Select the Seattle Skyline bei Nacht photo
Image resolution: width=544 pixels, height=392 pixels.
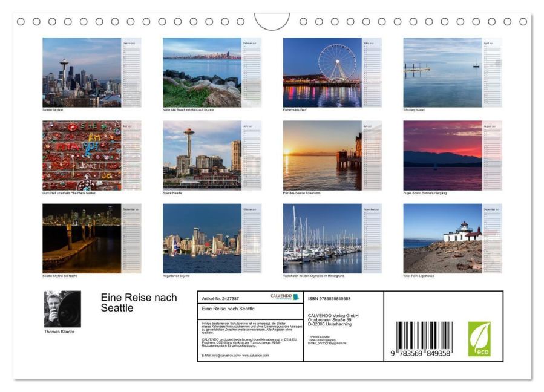pyautogui.click(x=82, y=238)
